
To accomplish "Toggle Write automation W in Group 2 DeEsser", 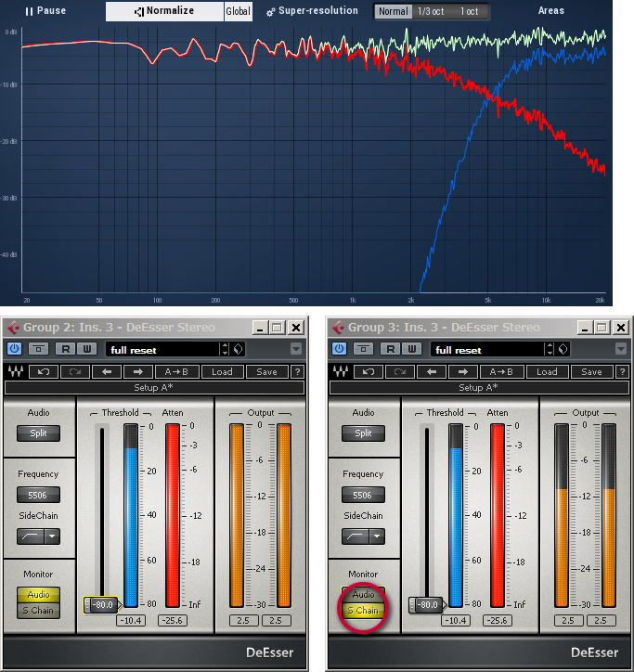I will [x=87, y=349].
